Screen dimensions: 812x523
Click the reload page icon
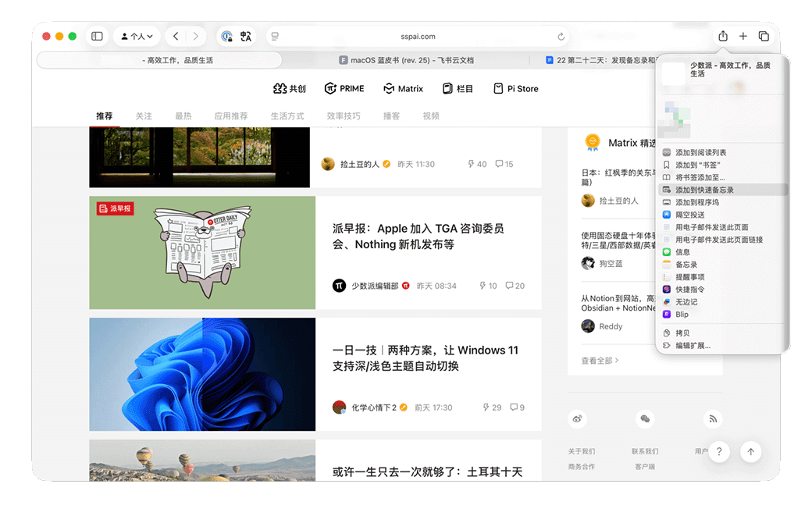pyautogui.click(x=561, y=37)
